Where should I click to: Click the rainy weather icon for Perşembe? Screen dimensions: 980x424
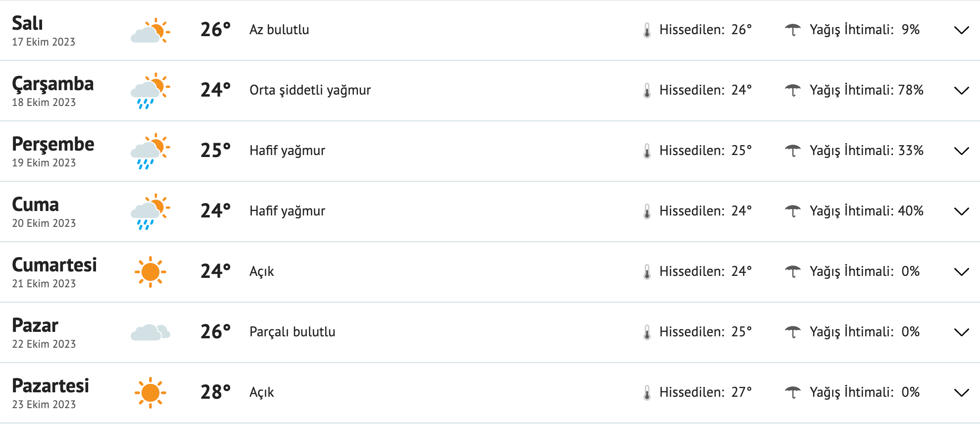(150, 152)
